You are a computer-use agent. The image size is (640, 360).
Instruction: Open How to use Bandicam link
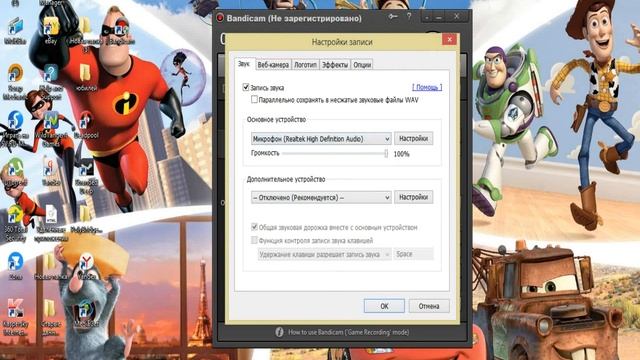point(349,332)
